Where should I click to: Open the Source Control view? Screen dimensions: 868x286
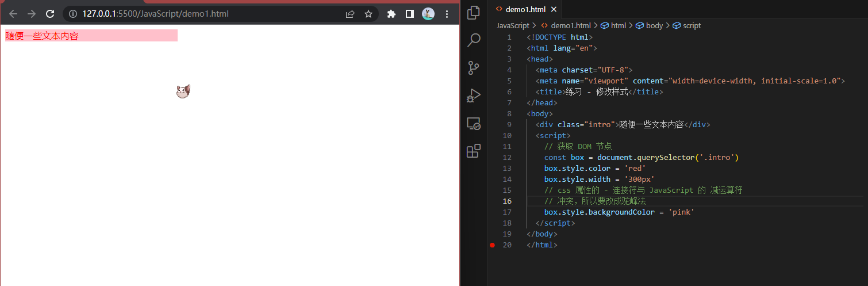pos(474,67)
